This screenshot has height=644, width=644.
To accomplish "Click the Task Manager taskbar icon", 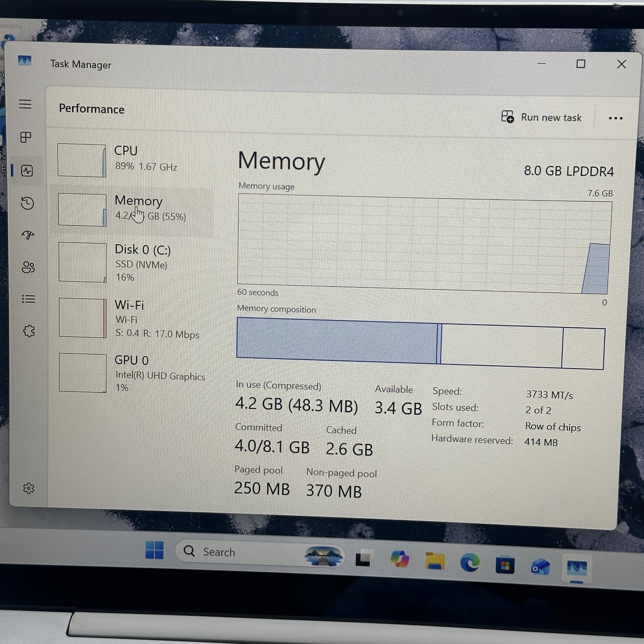I will [576, 569].
